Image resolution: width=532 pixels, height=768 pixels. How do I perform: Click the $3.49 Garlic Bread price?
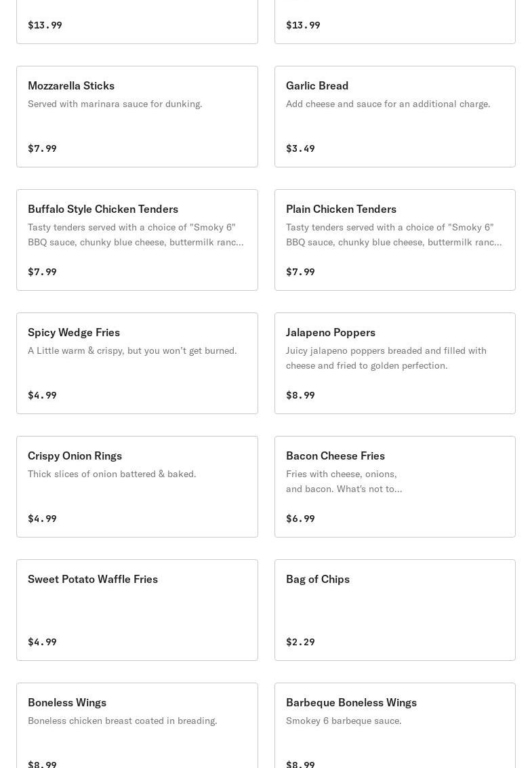tap(300, 148)
